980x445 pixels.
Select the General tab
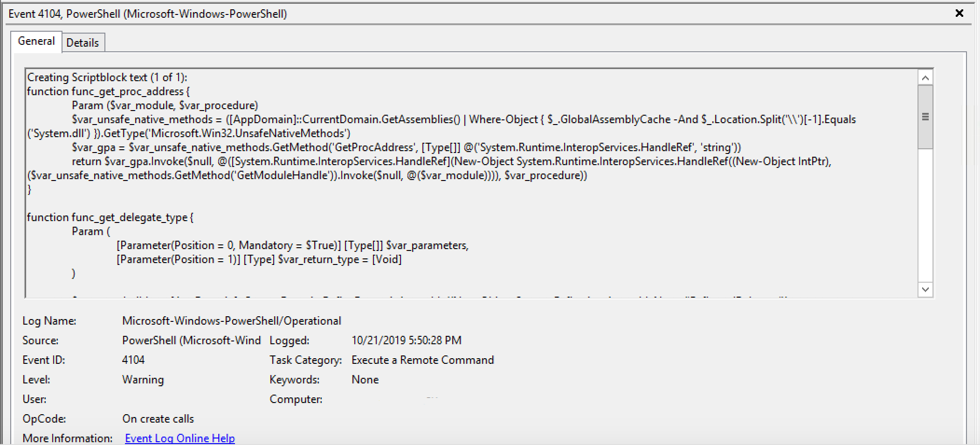click(37, 41)
